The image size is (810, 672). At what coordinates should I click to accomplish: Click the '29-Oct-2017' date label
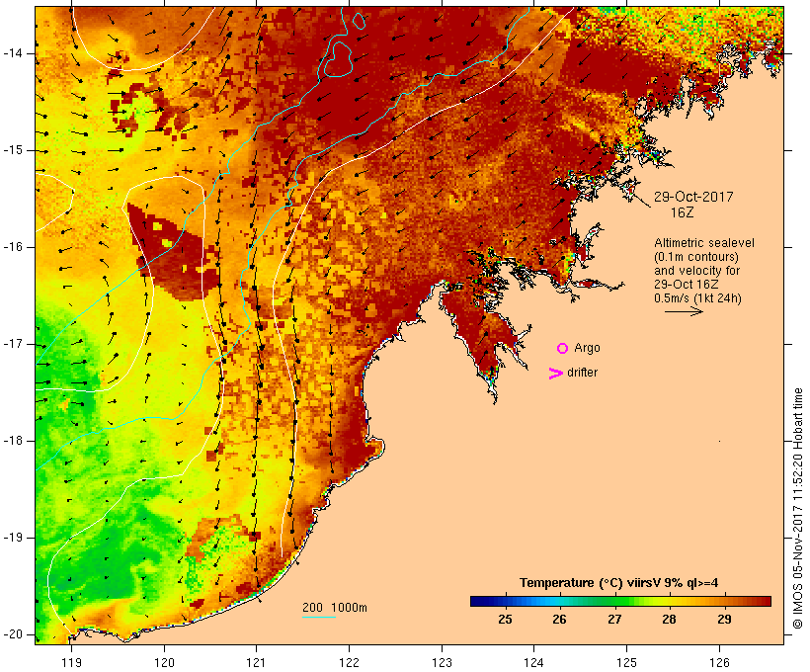(x=693, y=197)
